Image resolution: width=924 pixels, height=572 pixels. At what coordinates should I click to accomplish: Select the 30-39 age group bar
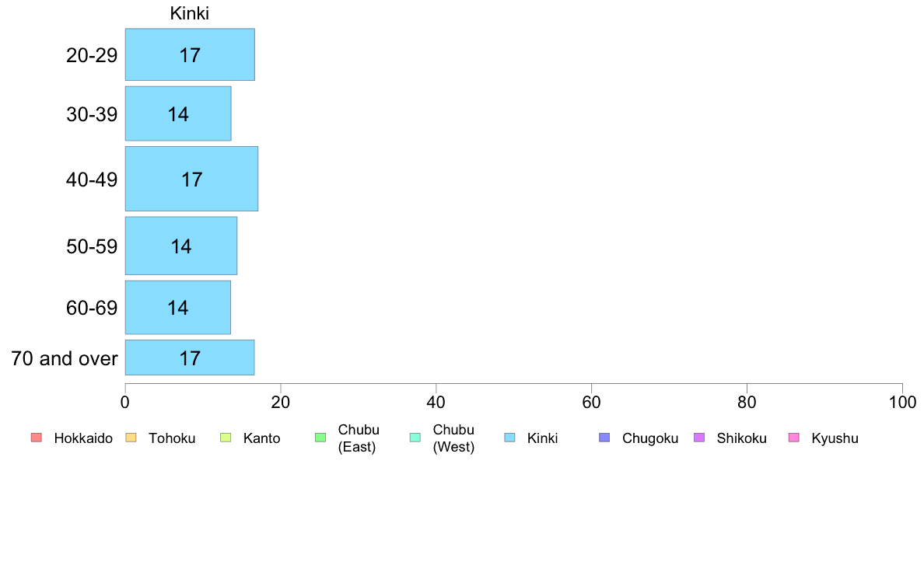178,113
